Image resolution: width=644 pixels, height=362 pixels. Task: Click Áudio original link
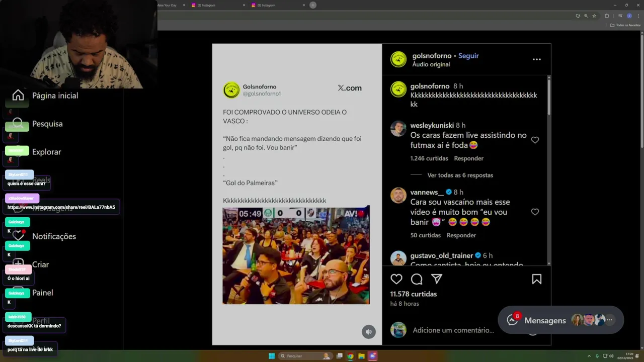(431, 64)
